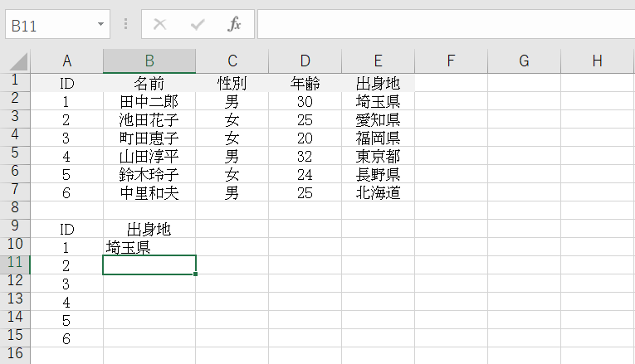Click the age cell showing 32
The height and width of the screenshot is (364, 635).
[305, 156]
